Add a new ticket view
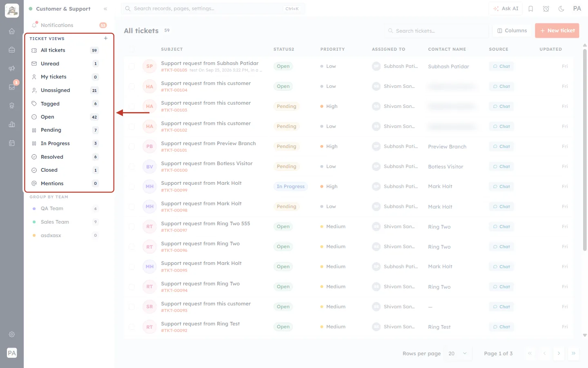Screen dimensions: 588x368 tap(106, 38)
